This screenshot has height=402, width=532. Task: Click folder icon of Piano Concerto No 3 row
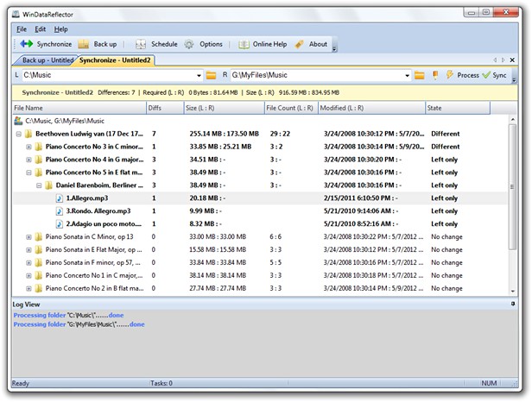coord(39,147)
